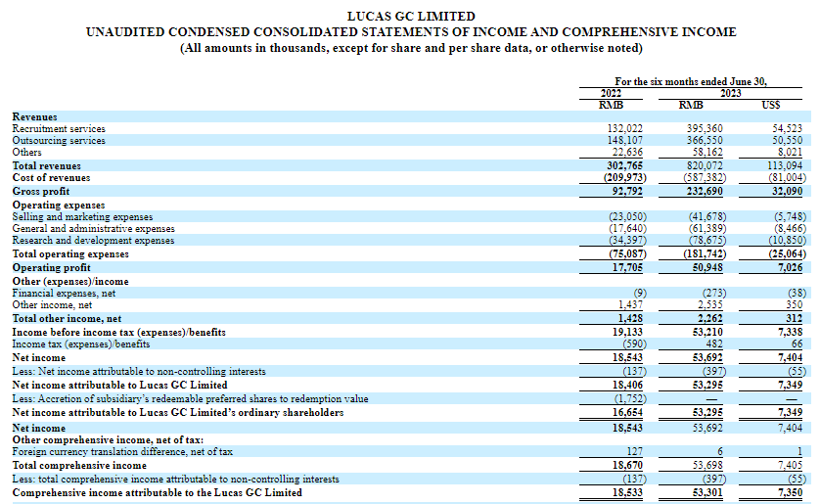Click US$ comprehensive income 7,350
The width and height of the screenshot is (820, 504).
point(791,493)
